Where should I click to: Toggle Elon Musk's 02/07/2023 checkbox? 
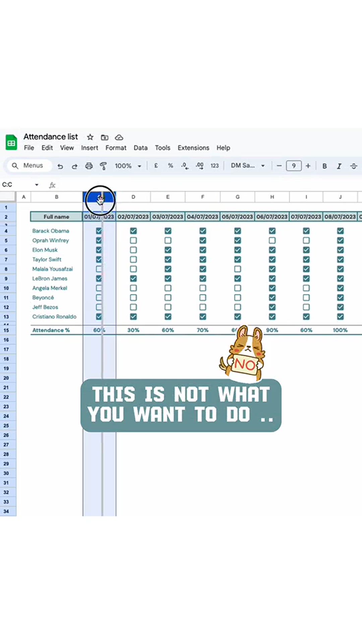click(x=133, y=250)
